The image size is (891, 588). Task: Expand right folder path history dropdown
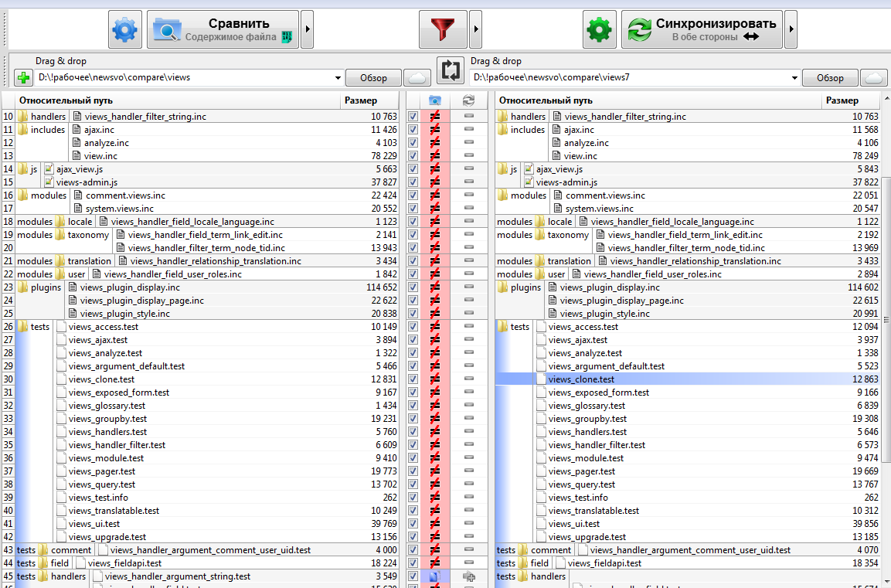click(794, 78)
